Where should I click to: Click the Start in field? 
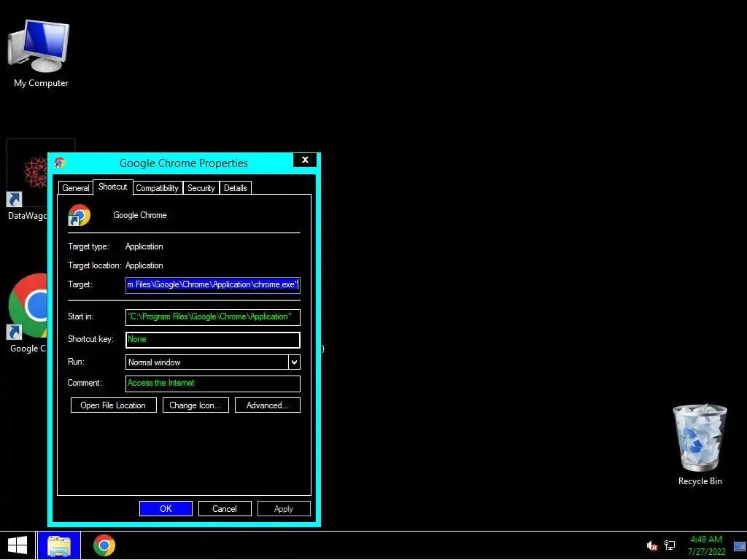coord(213,317)
